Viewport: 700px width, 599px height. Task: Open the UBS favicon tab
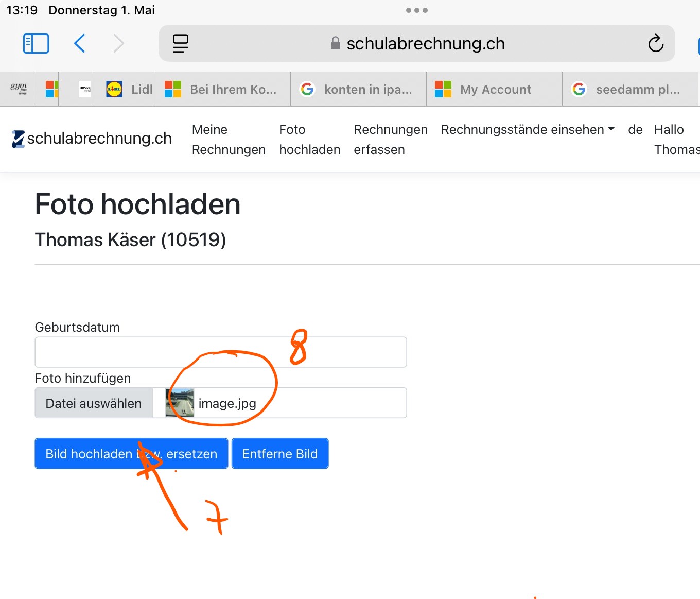(84, 89)
